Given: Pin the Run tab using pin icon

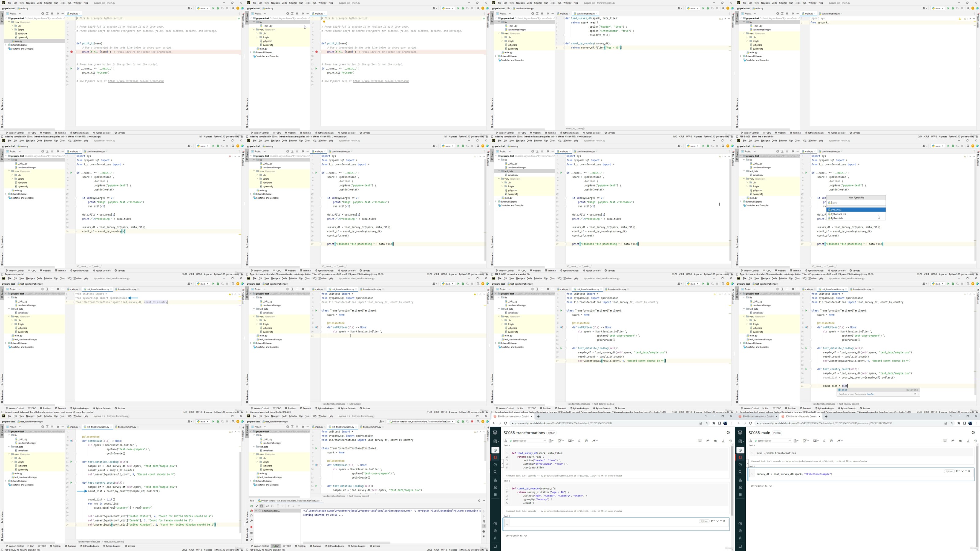Looking at the screenshot, I should point(251,540).
